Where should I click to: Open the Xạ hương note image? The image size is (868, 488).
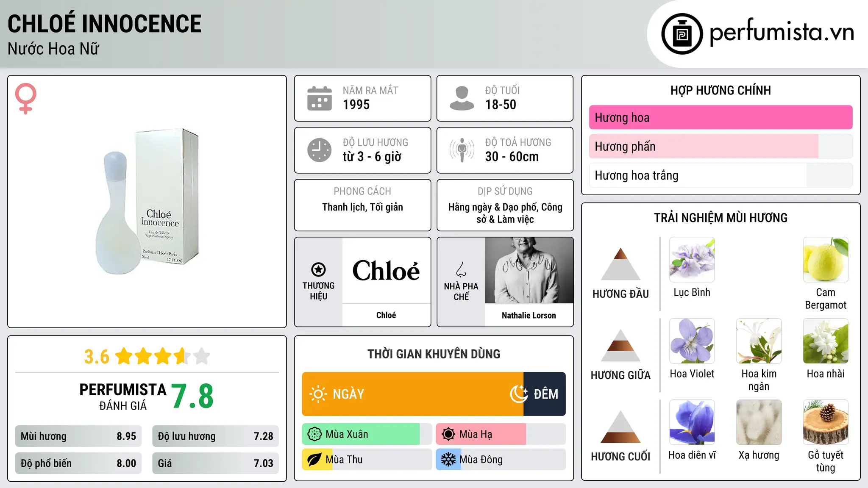click(x=759, y=422)
